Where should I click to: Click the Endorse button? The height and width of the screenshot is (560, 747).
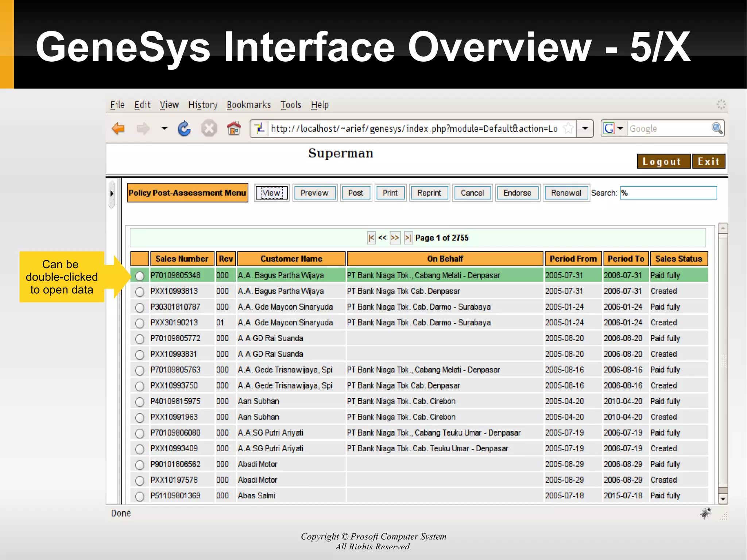(517, 193)
